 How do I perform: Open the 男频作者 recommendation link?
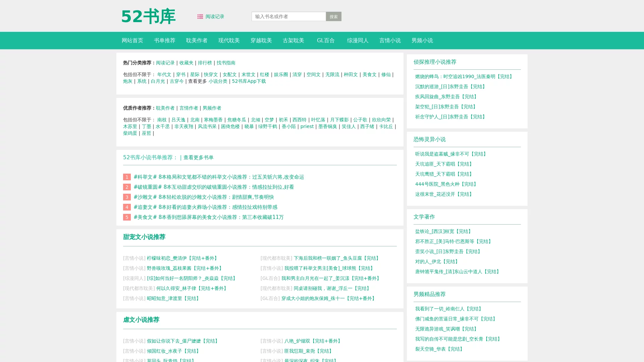pos(212,108)
